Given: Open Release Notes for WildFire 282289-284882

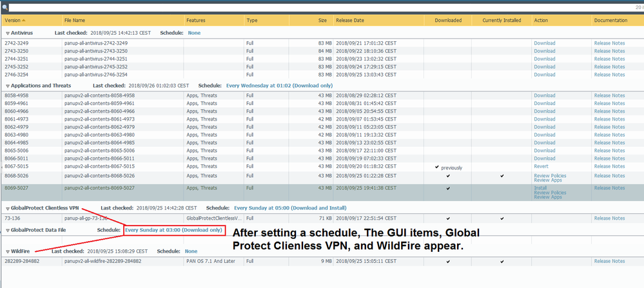Looking at the screenshot, I should tap(609, 261).
